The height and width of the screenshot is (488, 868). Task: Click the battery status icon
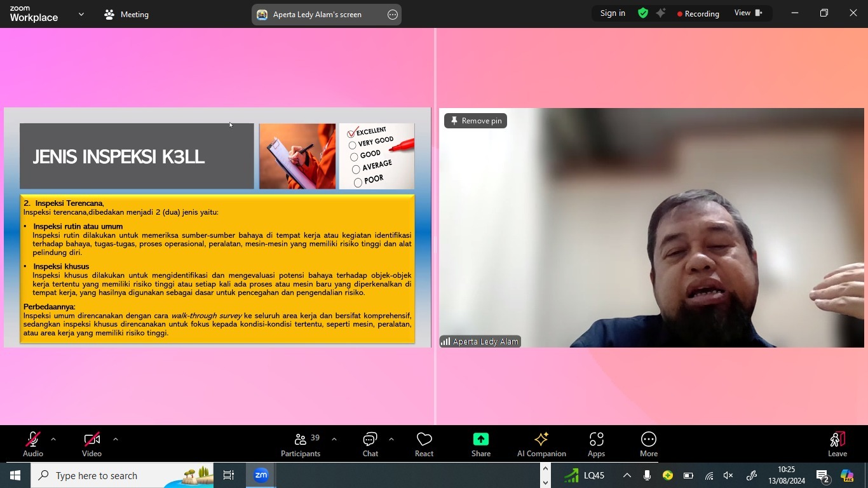[x=688, y=475]
